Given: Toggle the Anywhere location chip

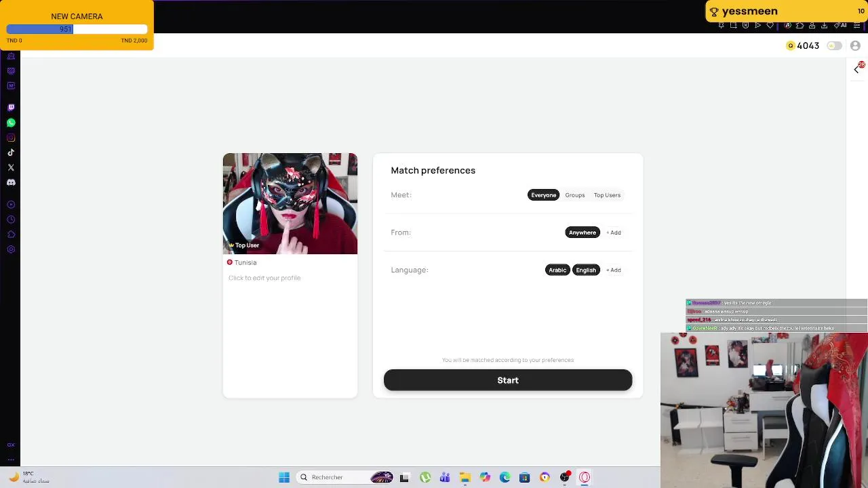Looking at the screenshot, I should pyautogui.click(x=583, y=232).
